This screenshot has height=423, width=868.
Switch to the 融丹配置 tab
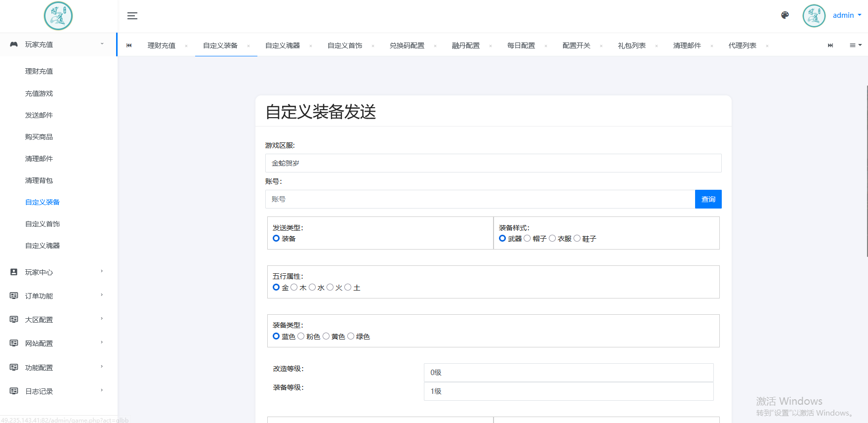[465, 45]
